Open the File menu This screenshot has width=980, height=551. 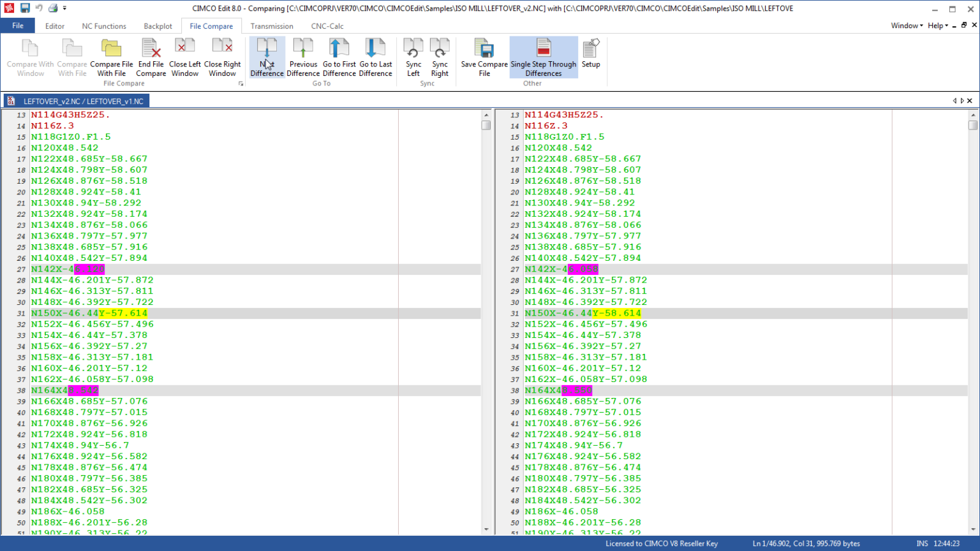[18, 26]
